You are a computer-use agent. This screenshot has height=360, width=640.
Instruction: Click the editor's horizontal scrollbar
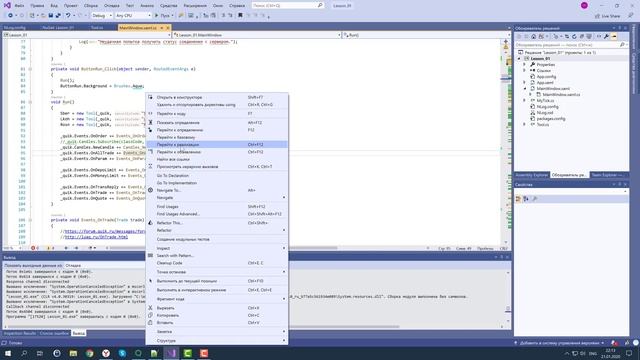point(224,248)
